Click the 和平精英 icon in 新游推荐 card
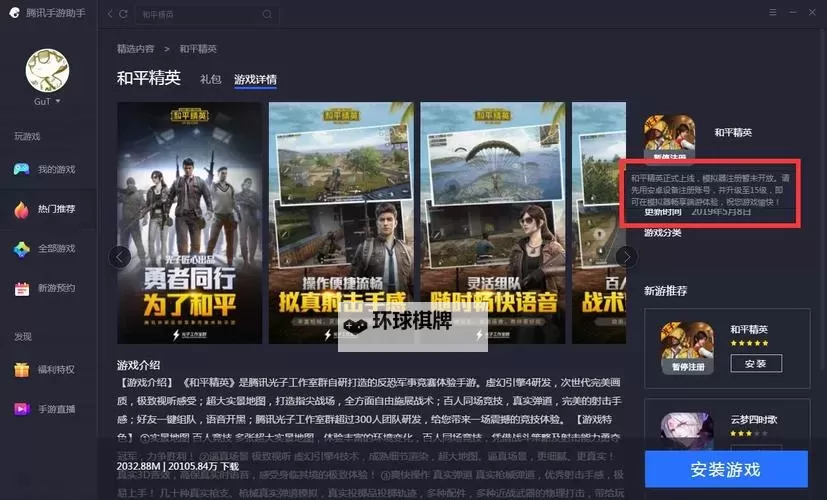The image size is (827, 500). pos(687,348)
